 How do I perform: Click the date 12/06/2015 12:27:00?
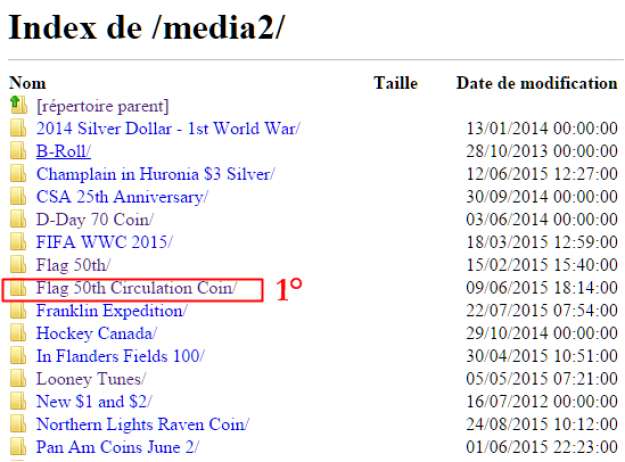click(542, 174)
